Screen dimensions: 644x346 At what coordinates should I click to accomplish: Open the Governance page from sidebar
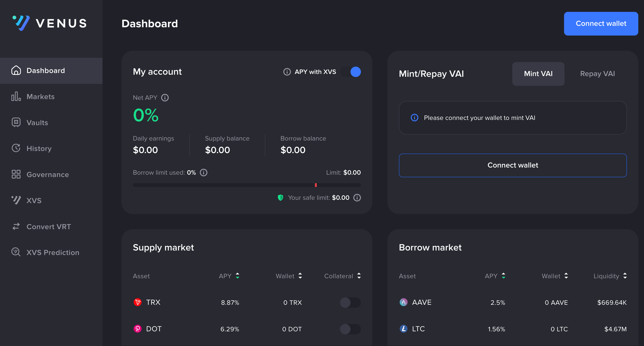pos(51,174)
